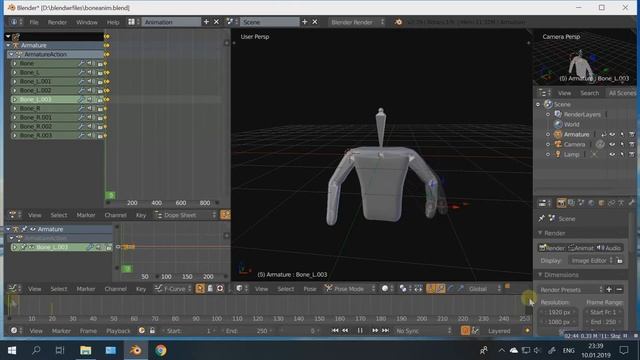Set the timeline End frame field
The width and height of the screenshot is (640, 360).
pos(247,331)
